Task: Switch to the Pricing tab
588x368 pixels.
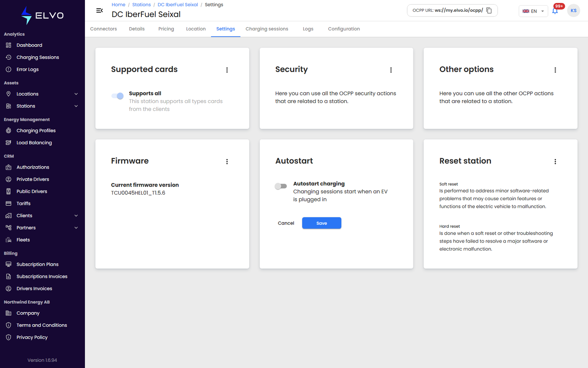Action: 166,29
